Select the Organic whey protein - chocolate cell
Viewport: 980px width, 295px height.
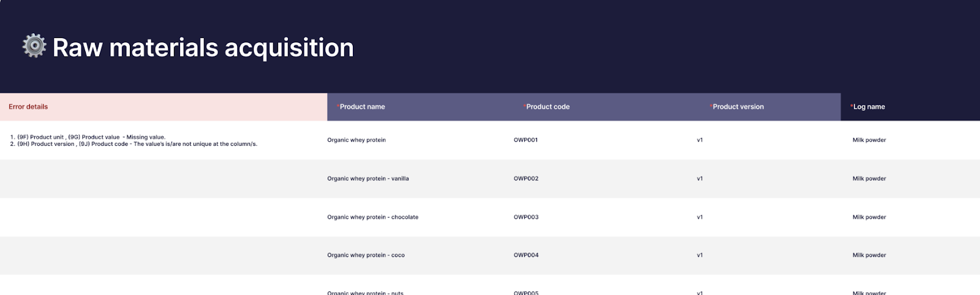(372, 217)
